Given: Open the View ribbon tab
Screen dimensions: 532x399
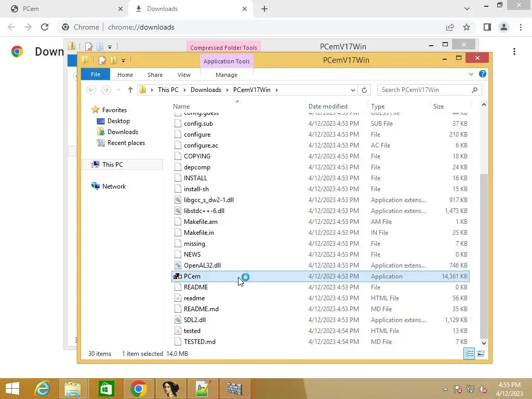Looking at the screenshot, I should click(184, 75).
